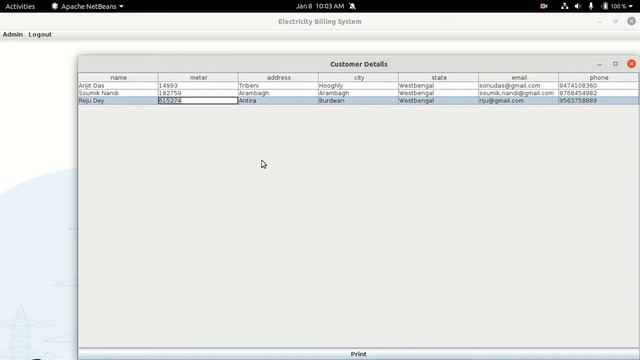Click the Print button
The height and width of the screenshot is (360, 640).
(358, 354)
